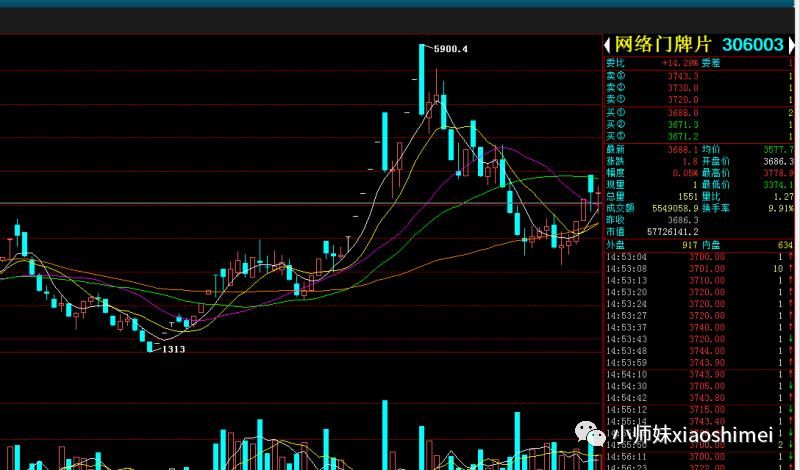The width and height of the screenshot is (800, 470).
Task: Select the 14:54:42 trade at 3743.80
Action: pos(707,398)
